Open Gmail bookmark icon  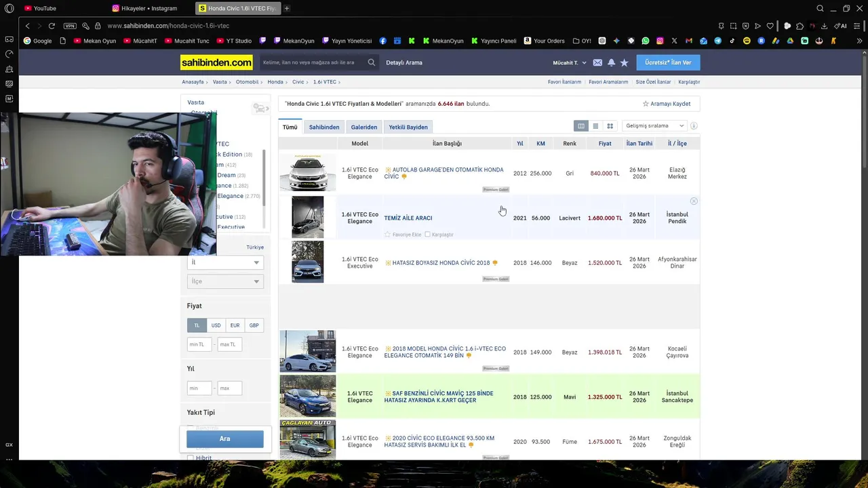[x=689, y=41]
